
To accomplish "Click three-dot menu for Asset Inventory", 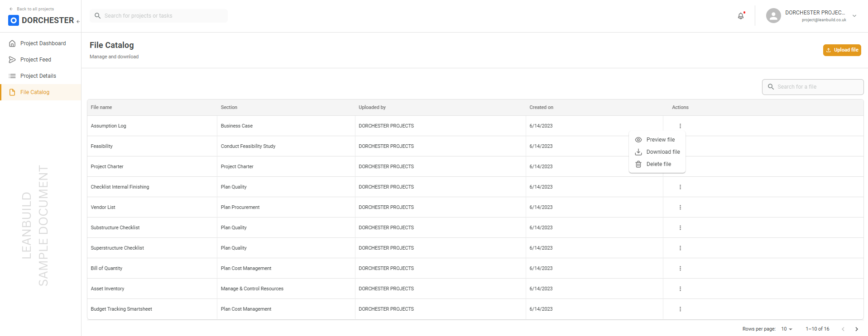I will 680,289.
